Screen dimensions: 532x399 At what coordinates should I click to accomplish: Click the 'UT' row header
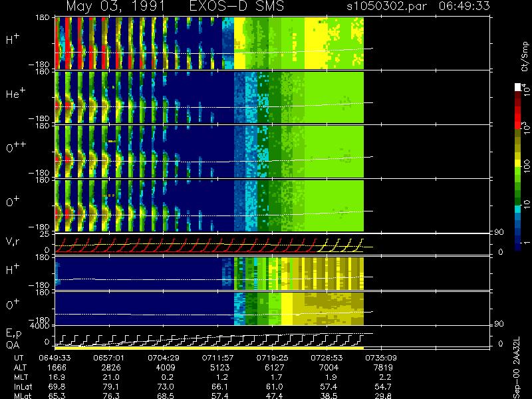tap(19, 358)
